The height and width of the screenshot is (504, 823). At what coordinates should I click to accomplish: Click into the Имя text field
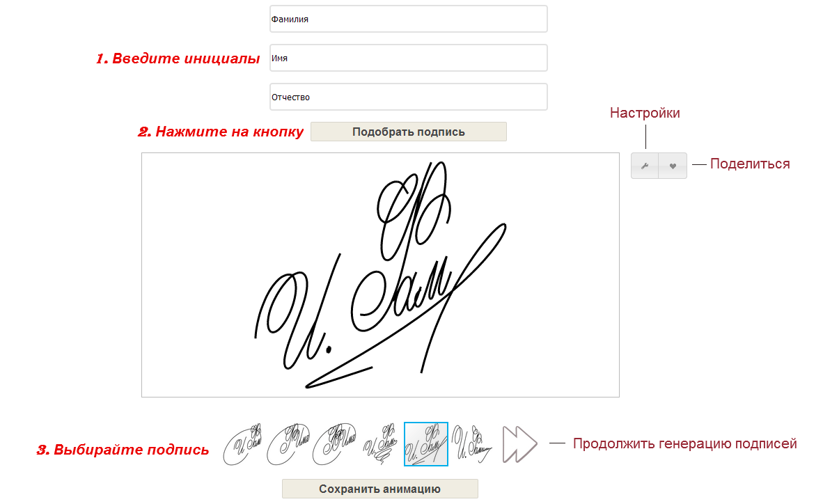point(408,58)
